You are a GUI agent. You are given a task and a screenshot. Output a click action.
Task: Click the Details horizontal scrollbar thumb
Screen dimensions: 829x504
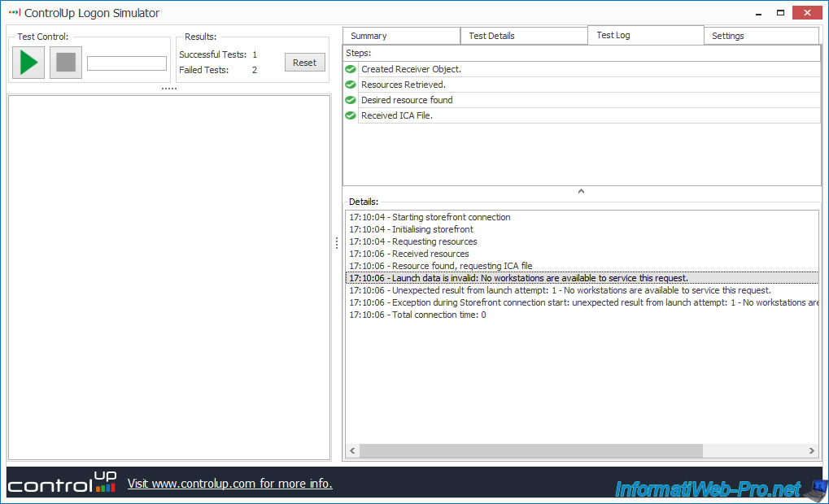point(530,450)
